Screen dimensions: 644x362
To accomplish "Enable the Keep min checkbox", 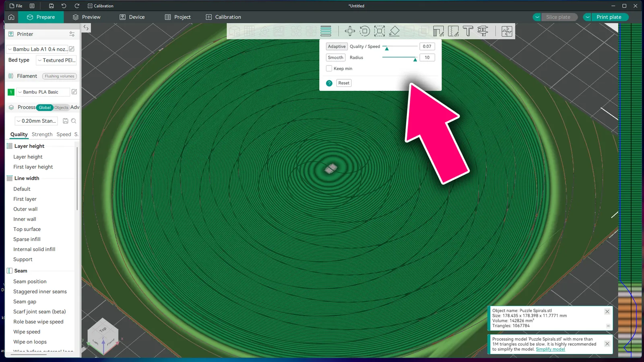I will (x=329, y=68).
